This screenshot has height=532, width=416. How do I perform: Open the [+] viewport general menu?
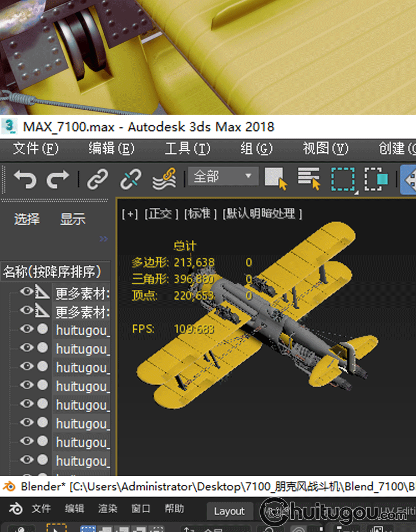pos(130,214)
